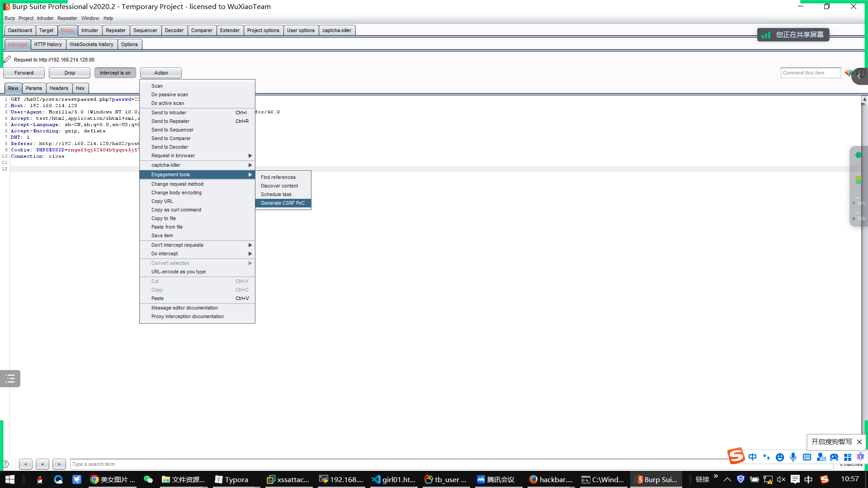Expand Don't intercept requests submenu
868x488 pixels.
click(197, 245)
